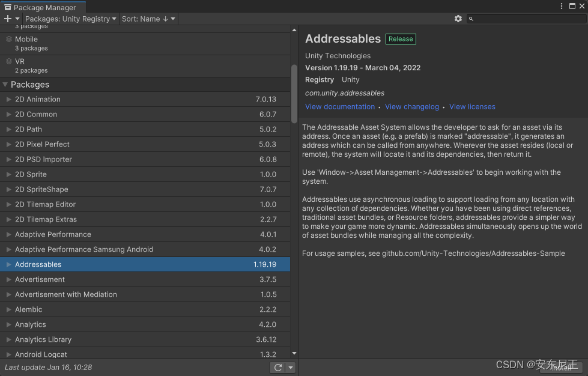Click in the package search field
Screen dimensions: 588x376
click(x=527, y=19)
